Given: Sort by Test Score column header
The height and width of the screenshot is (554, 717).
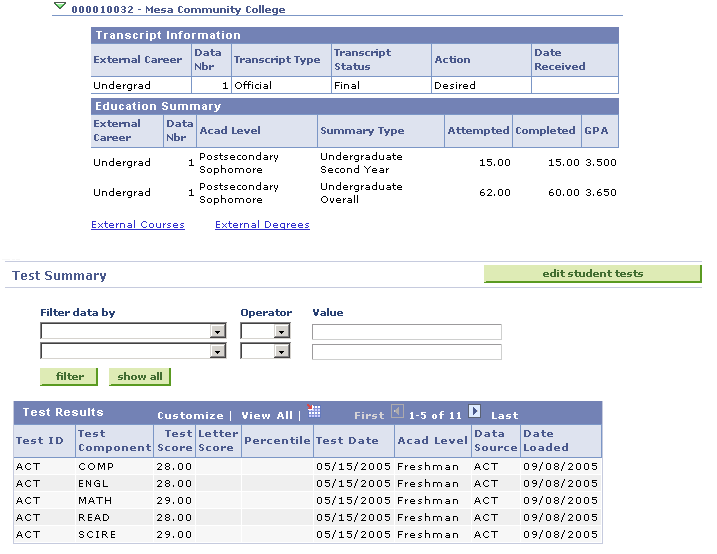Looking at the screenshot, I should [x=175, y=441].
